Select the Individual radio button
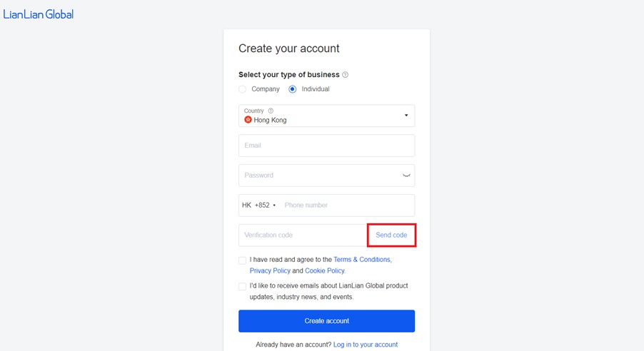 293,89
